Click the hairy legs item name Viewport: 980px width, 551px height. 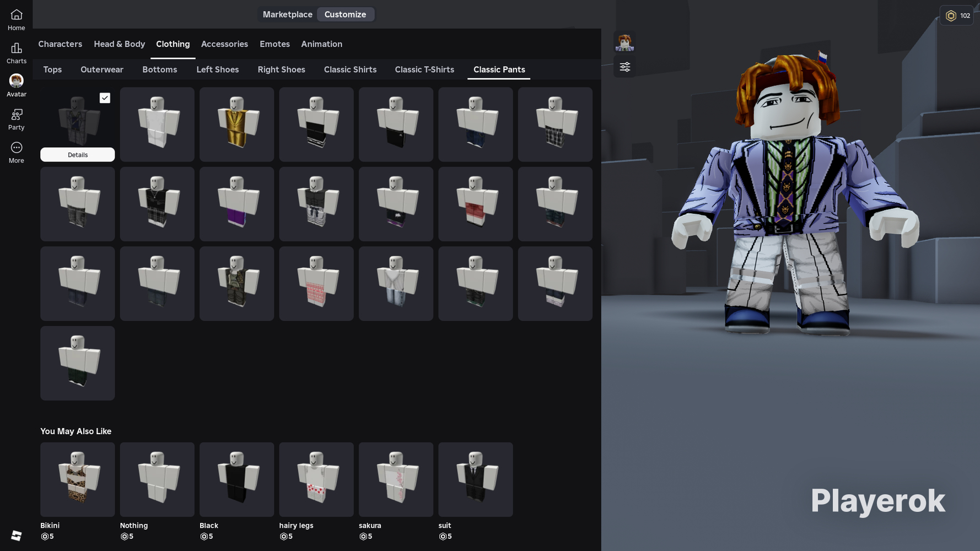click(296, 526)
